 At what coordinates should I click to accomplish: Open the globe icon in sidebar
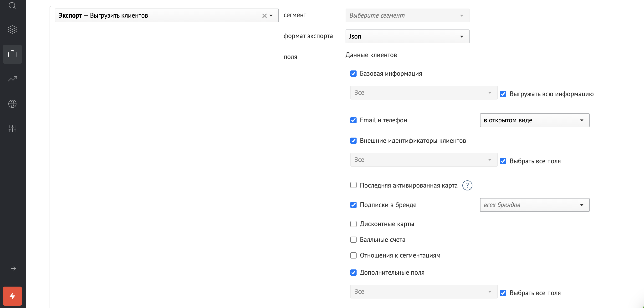click(x=12, y=104)
